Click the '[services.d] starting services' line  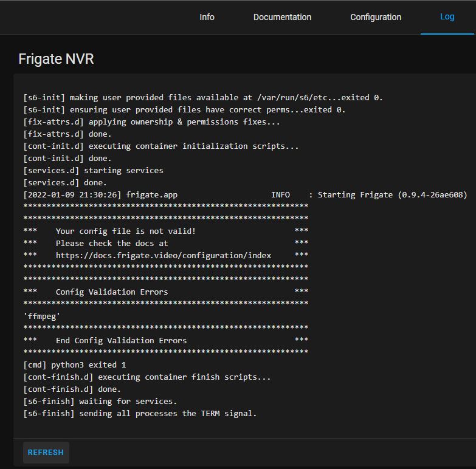pyautogui.click(x=93, y=171)
